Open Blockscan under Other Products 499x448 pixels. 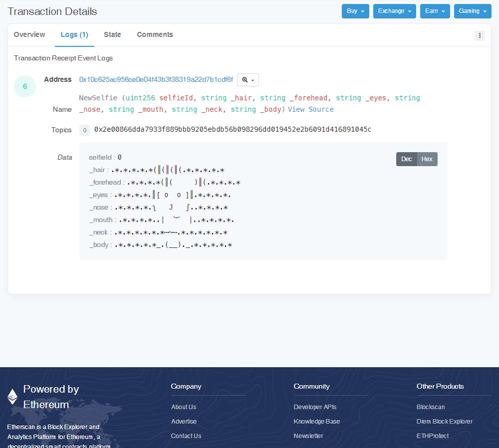pyautogui.click(x=430, y=407)
